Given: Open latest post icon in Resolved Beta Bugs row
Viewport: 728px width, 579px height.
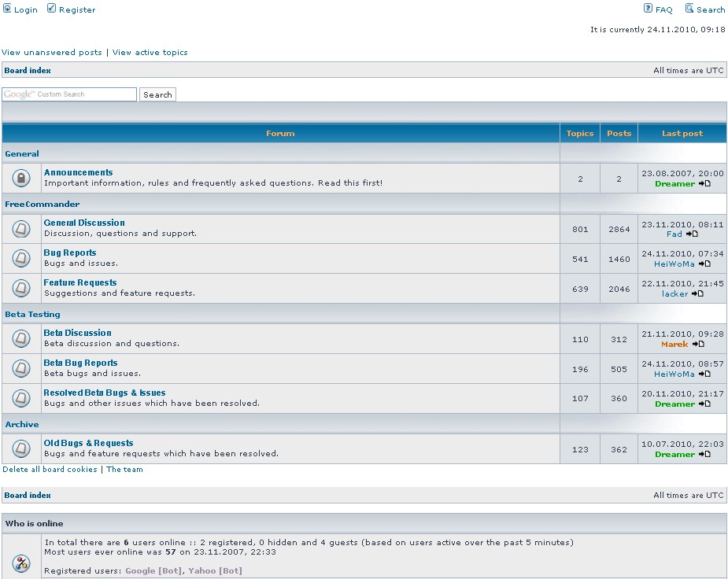Looking at the screenshot, I should point(705,404).
